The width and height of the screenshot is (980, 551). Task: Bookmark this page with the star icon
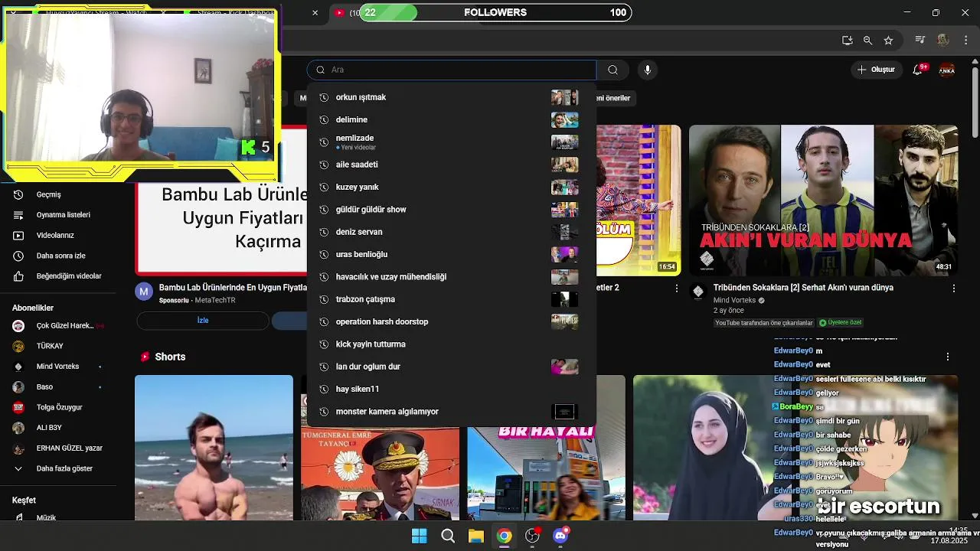(888, 41)
